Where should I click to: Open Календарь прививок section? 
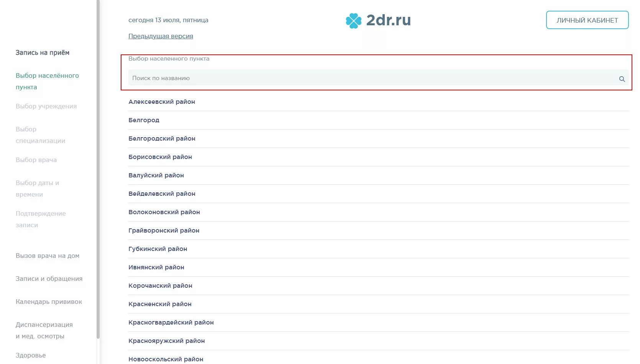click(49, 302)
